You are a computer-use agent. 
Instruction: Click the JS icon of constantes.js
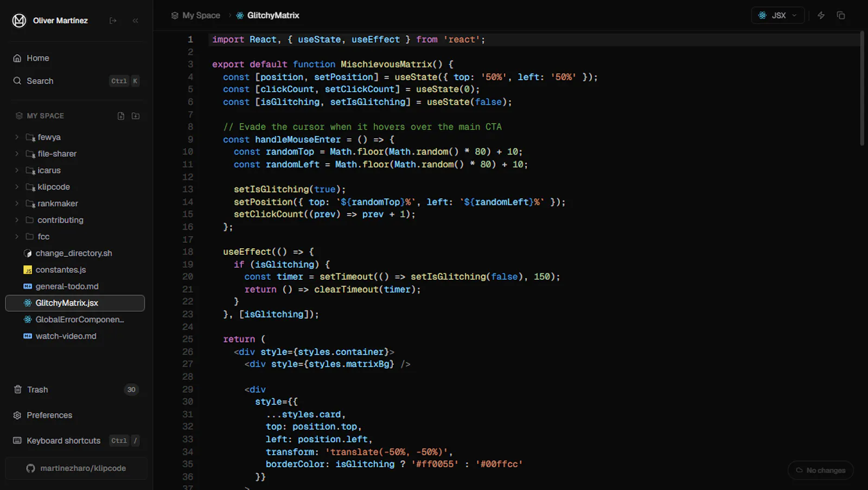pos(28,270)
